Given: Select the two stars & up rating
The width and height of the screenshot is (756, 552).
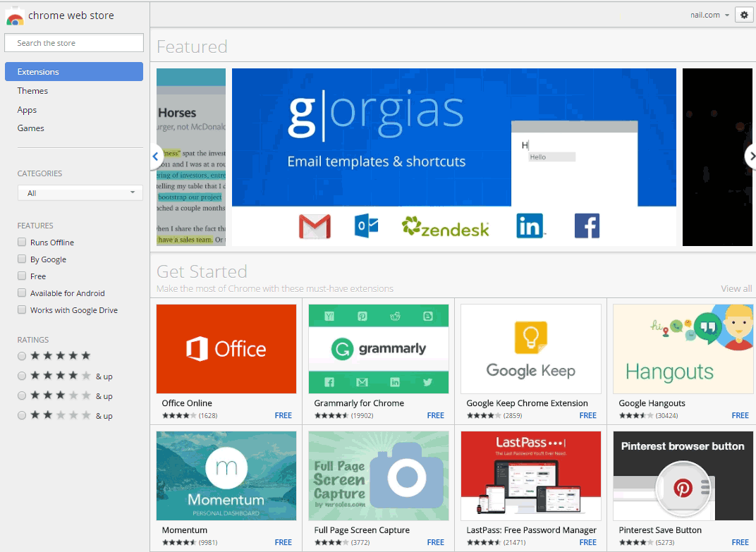Looking at the screenshot, I should pos(22,415).
